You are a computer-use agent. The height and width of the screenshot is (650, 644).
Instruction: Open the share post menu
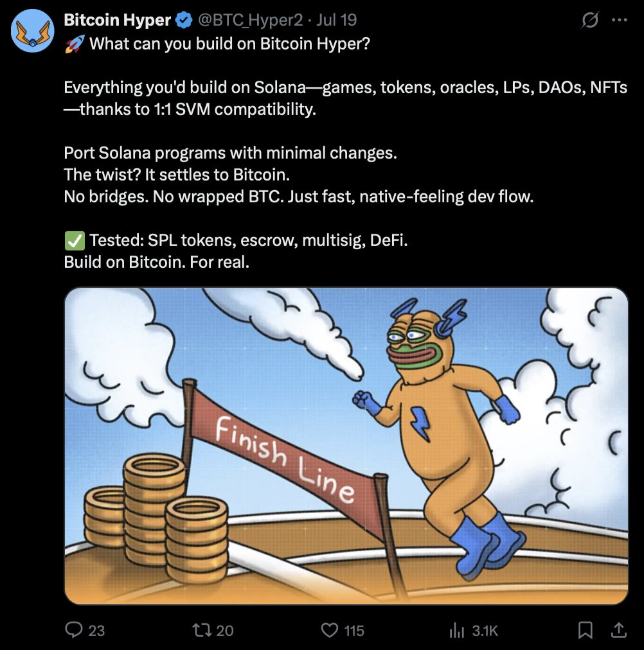[x=618, y=629]
